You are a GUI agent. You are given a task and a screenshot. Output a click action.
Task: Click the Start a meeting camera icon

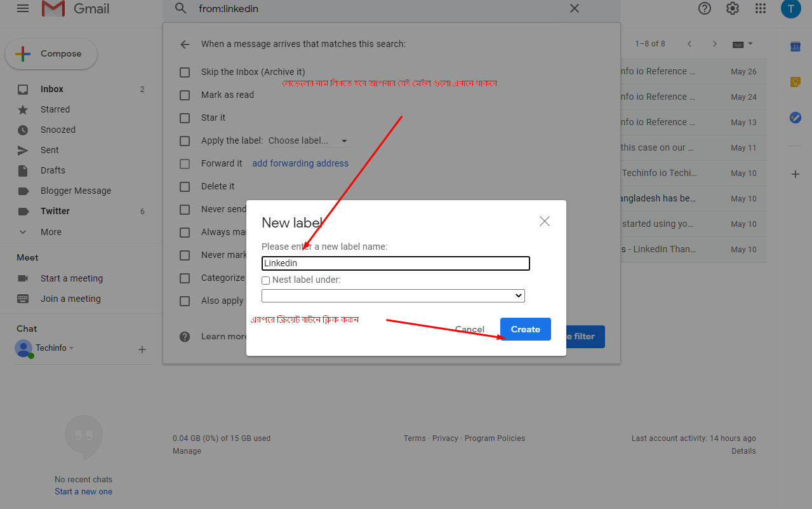[23, 278]
